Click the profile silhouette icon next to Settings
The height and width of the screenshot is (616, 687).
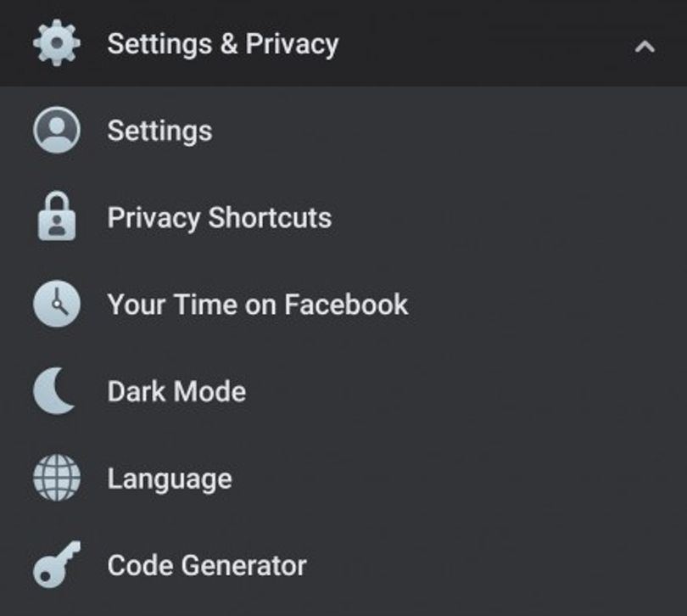[x=57, y=130]
